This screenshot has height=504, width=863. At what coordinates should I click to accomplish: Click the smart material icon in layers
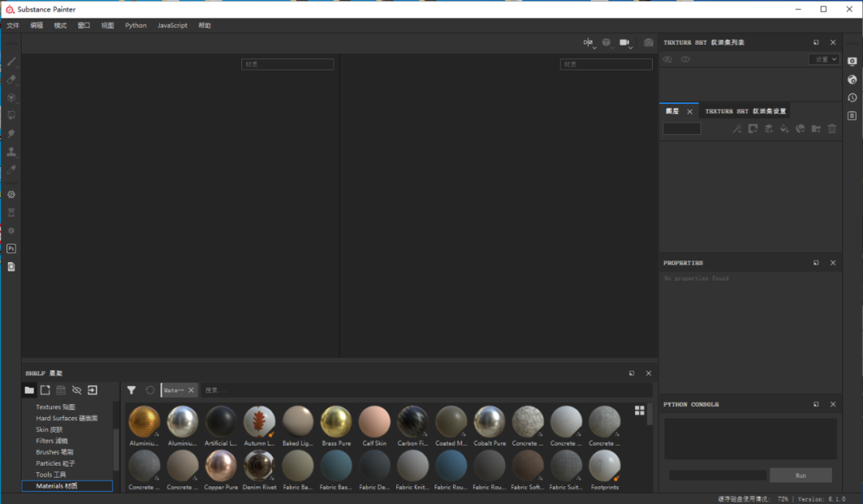[800, 129]
